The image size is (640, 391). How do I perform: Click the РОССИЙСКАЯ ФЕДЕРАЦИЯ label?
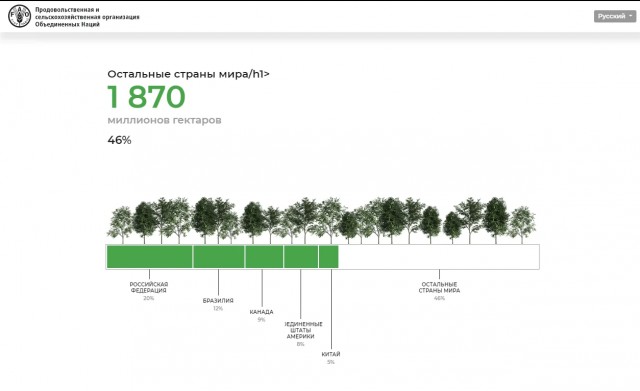point(149,287)
